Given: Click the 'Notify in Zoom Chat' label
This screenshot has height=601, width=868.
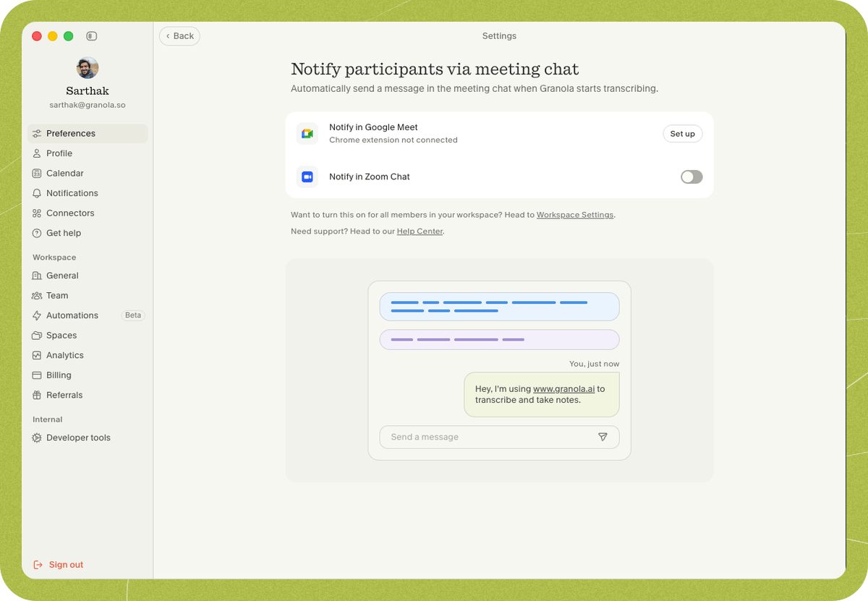Looking at the screenshot, I should pyautogui.click(x=370, y=176).
